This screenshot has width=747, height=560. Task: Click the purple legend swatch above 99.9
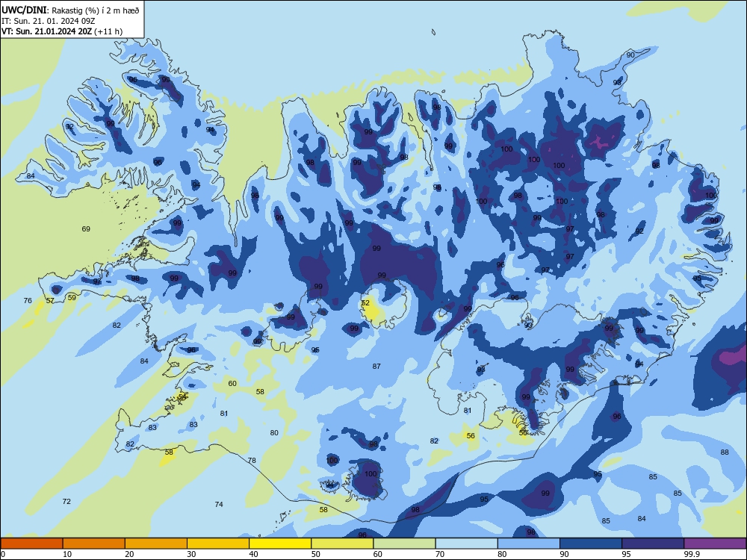click(x=715, y=544)
